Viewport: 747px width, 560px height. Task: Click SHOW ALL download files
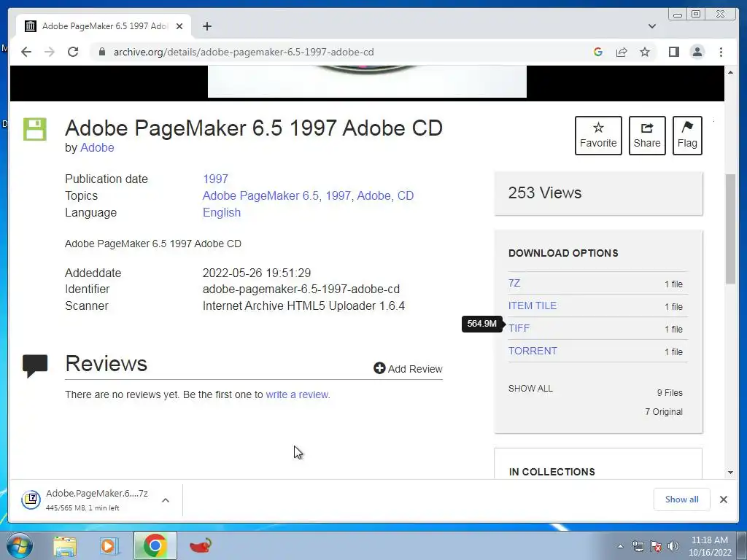(x=530, y=389)
